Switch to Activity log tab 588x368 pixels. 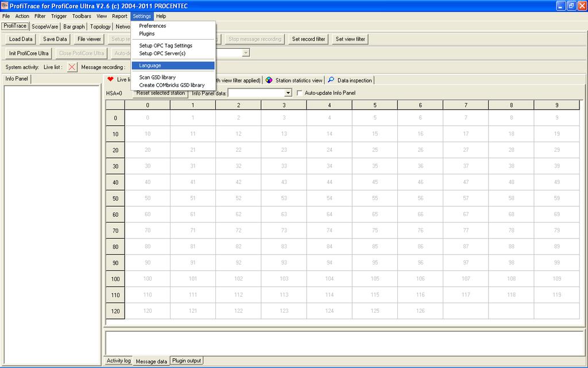click(118, 361)
